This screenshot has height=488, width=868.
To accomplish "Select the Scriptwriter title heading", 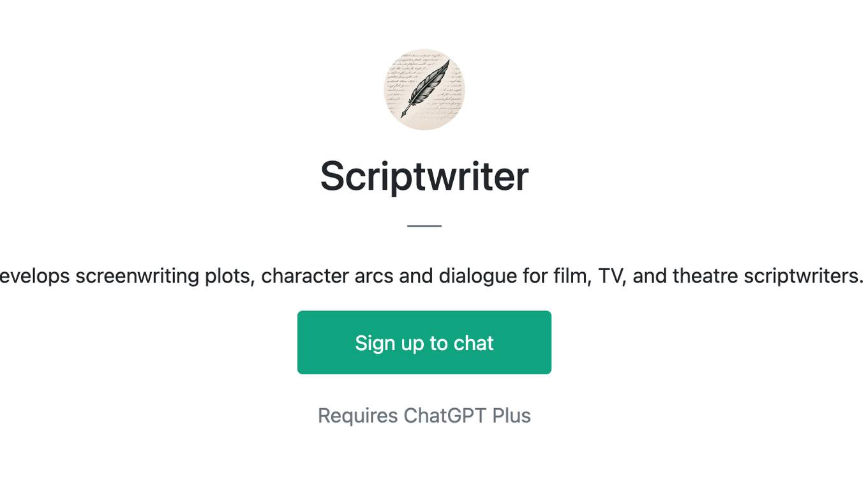I will coord(424,176).
